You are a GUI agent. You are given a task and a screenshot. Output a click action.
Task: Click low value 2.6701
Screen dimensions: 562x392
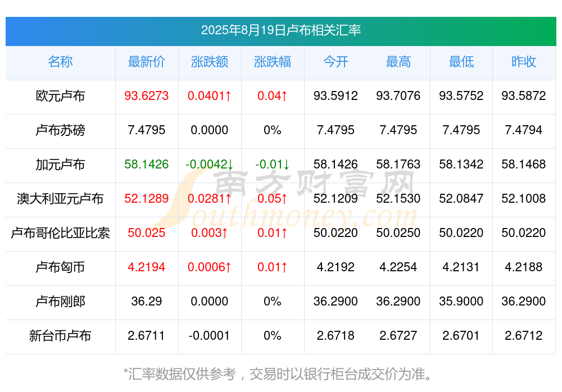[x=461, y=335]
